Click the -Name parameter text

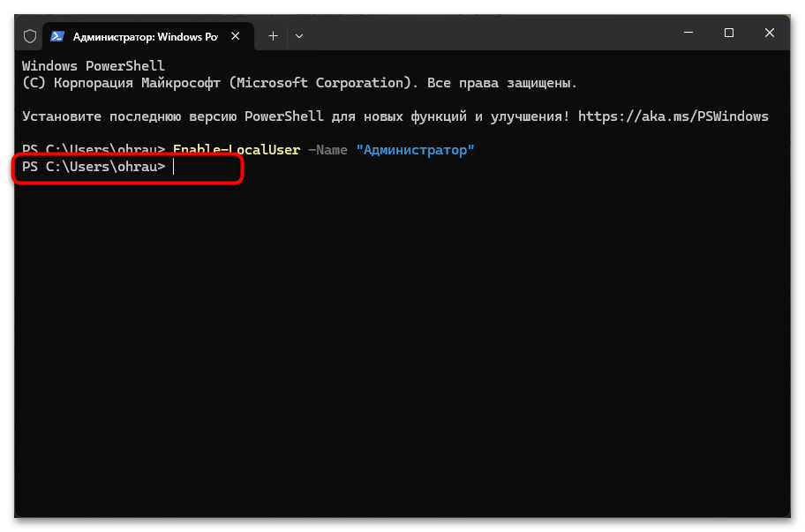(327, 150)
